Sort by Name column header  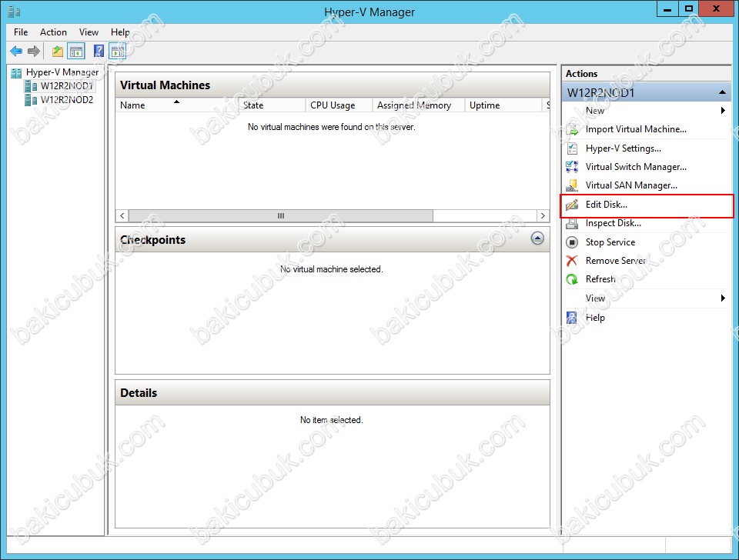click(177, 105)
